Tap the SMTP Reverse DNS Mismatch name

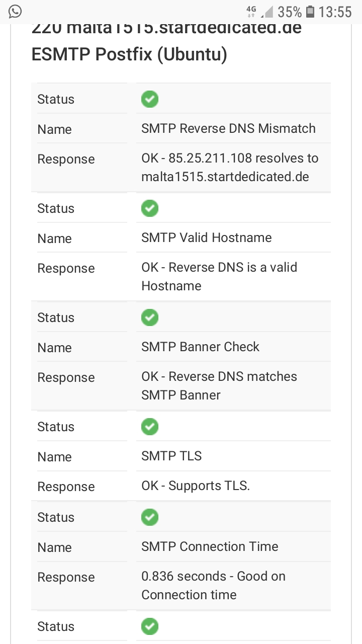point(228,128)
